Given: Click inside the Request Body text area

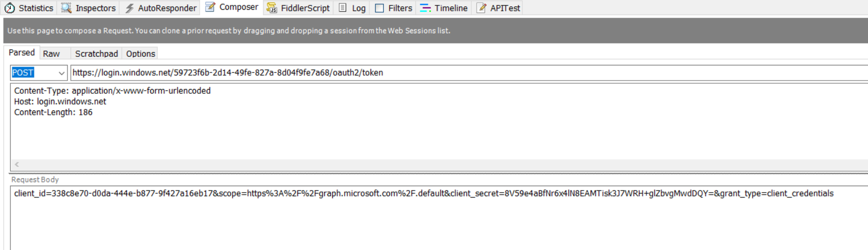Looking at the screenshot, I should click(429, 220).
